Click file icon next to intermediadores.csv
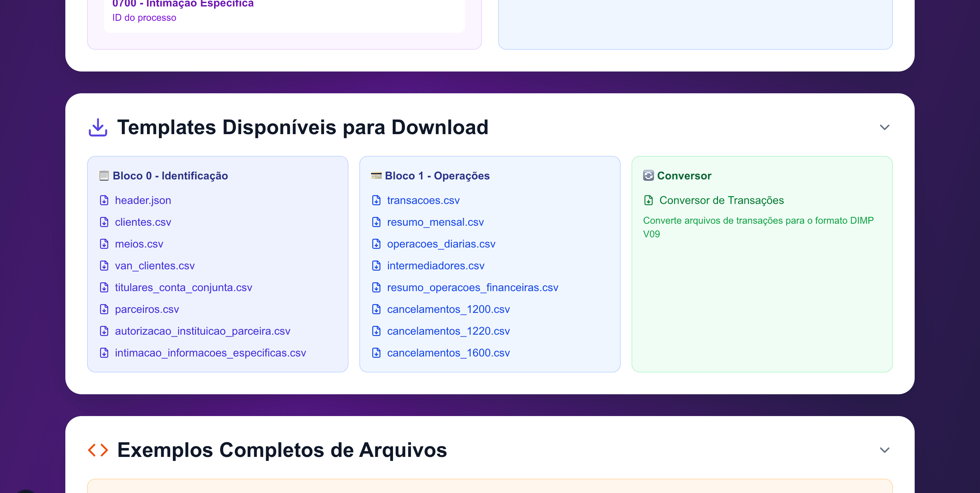Screen dimensions: 980x493 (376, 266)
